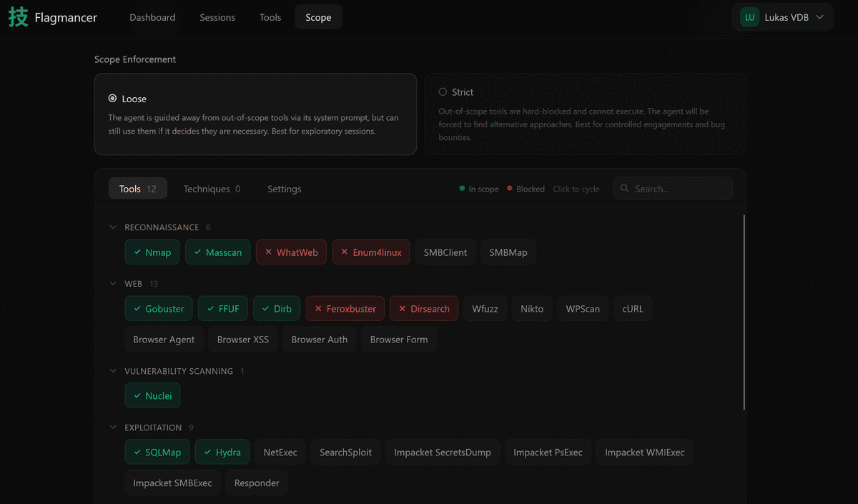This screenshot has width=858, height=504.
Task: Cycle scope for Impacket SecretsDump
Action: coord(442,453)
